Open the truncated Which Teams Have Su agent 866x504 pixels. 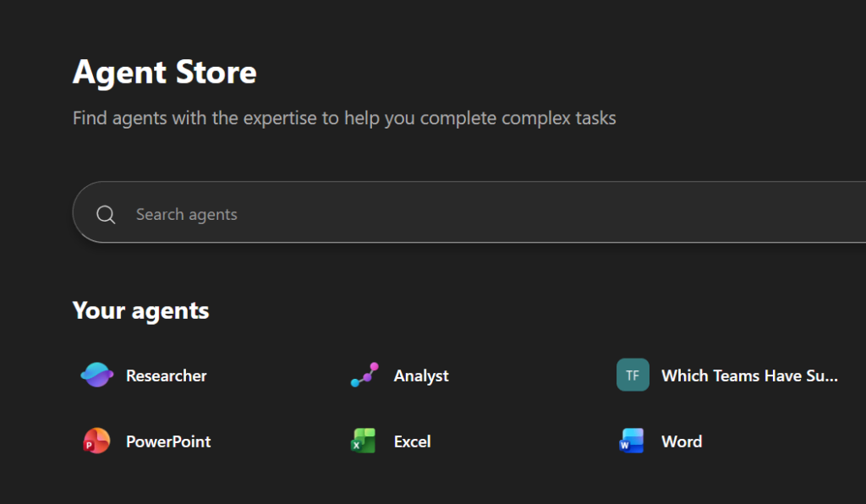750,375
